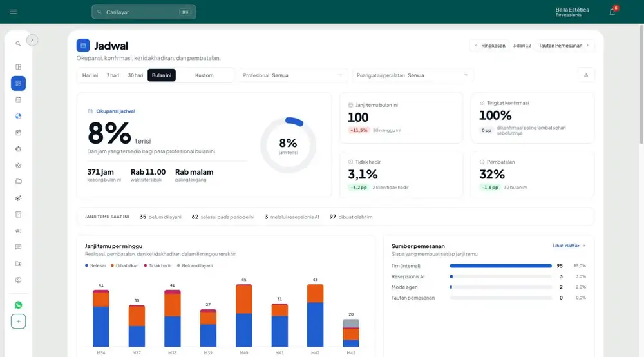Image resolution: width=644 pixels, height=357 pixels.
Task: Open WhatsApp from the sidebar
Action: [x=18, y=305]
